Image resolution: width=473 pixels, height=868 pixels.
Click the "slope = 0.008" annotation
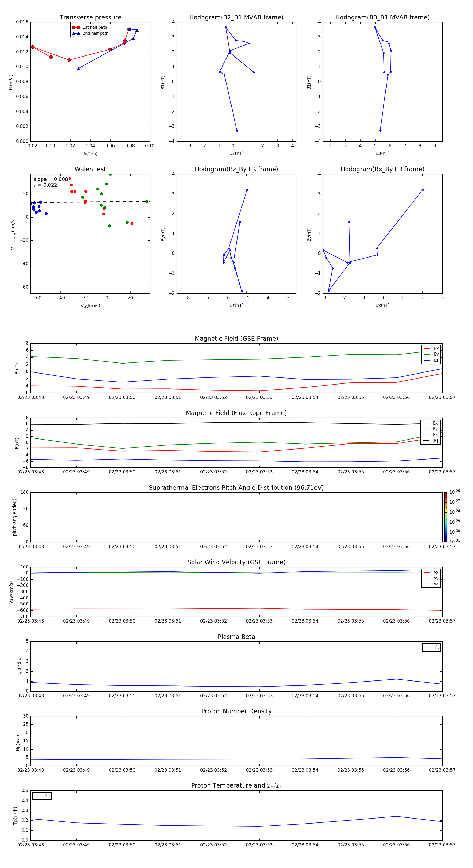click(51, 179)
